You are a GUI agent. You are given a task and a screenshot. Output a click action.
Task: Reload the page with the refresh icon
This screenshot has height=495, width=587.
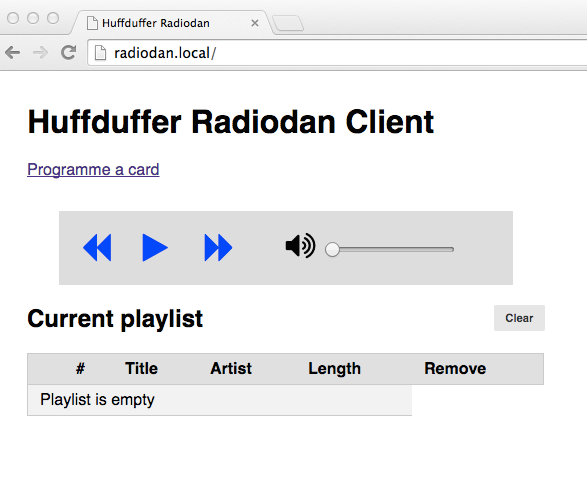[x=69, y=52]
